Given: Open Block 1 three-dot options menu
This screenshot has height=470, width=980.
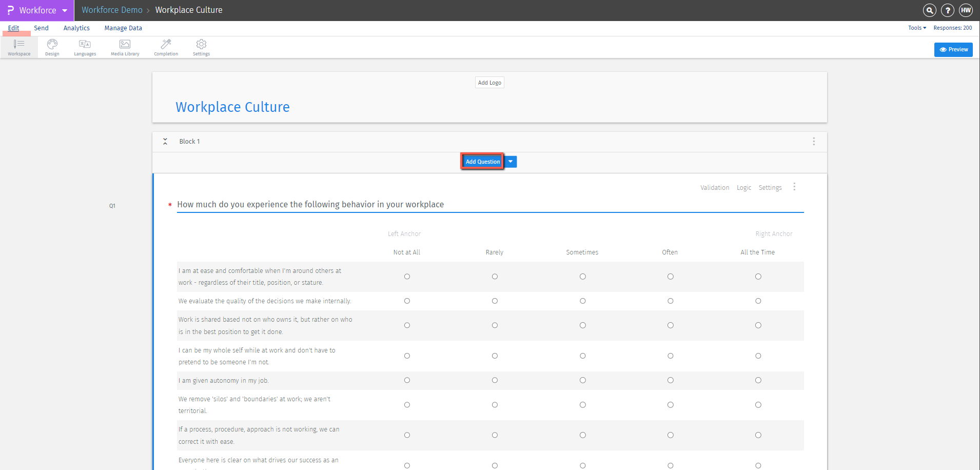Looking at the screenshot, I should coord(813,142).
